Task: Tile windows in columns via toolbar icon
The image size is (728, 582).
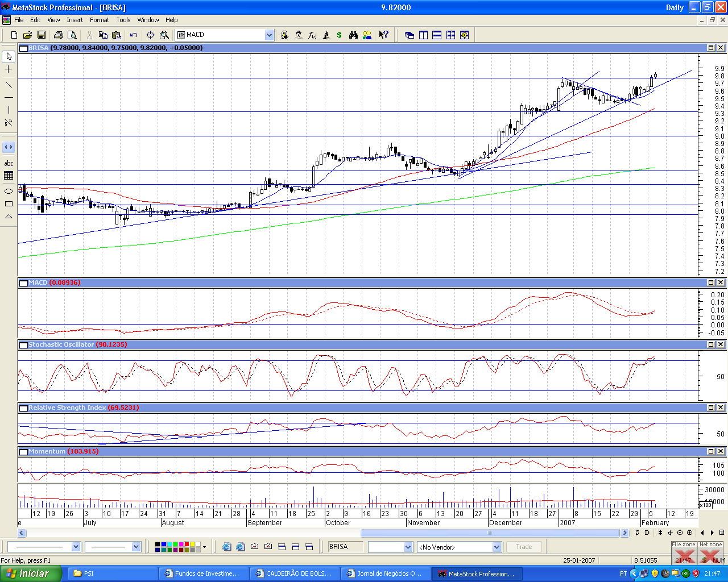Action: tap(423, 35)
